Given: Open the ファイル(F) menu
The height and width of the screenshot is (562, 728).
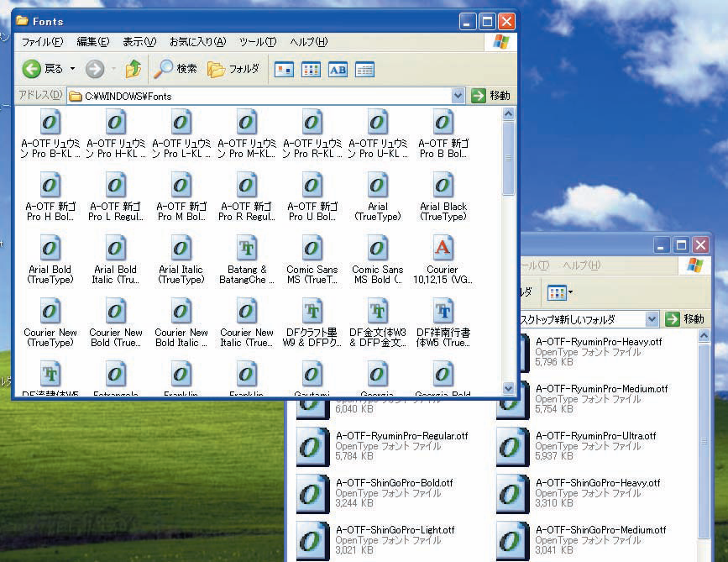Looking at the screenshot, I should [42, 42].
